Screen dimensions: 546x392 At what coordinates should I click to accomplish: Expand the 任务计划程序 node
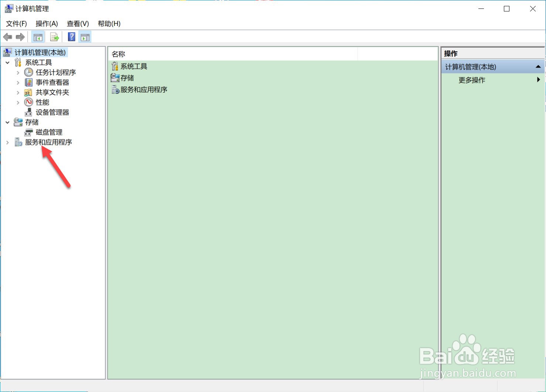pyautogui.click(x=18, y=73)
